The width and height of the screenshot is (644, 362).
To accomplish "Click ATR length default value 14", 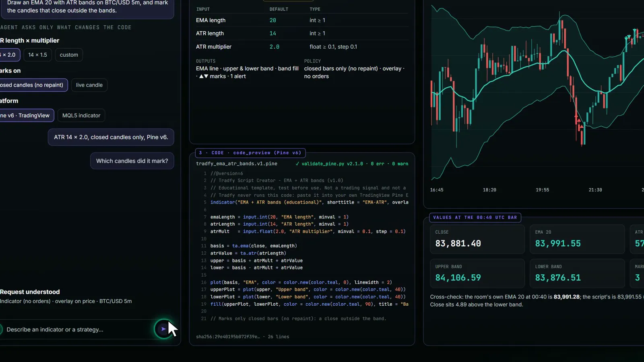I will coord(273,33).
